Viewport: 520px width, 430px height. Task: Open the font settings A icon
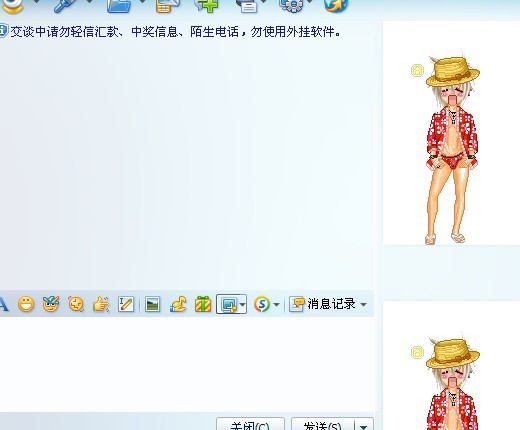pyautogui.click(x=3, y=304)
